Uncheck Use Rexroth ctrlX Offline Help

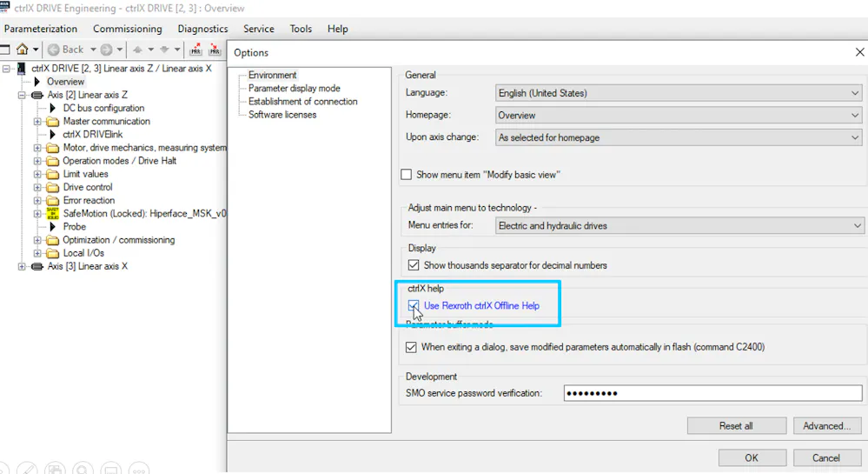[x=414, y=305]
